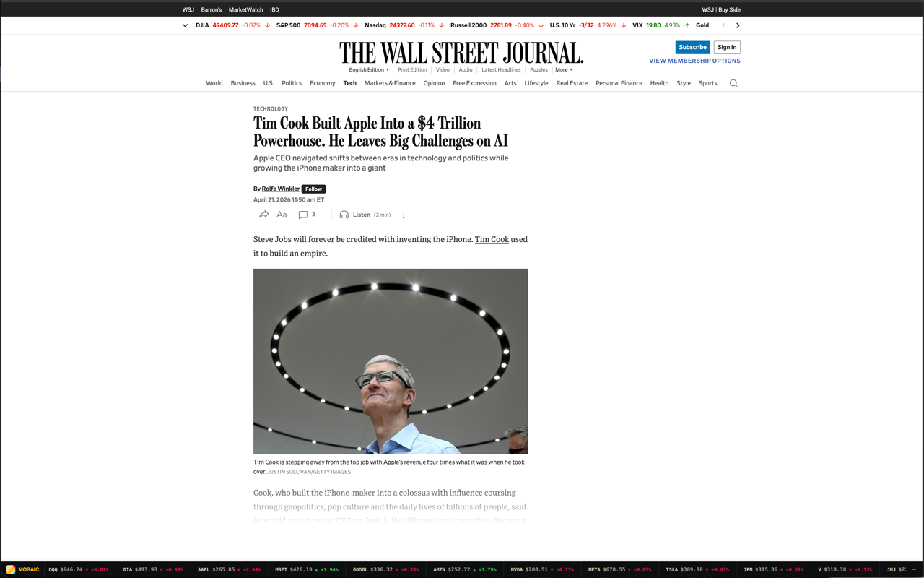The height and width of the screenshot is (578, 924).
Task: Open the Video link
Action: pyautogui.click(x=443, y=70)
